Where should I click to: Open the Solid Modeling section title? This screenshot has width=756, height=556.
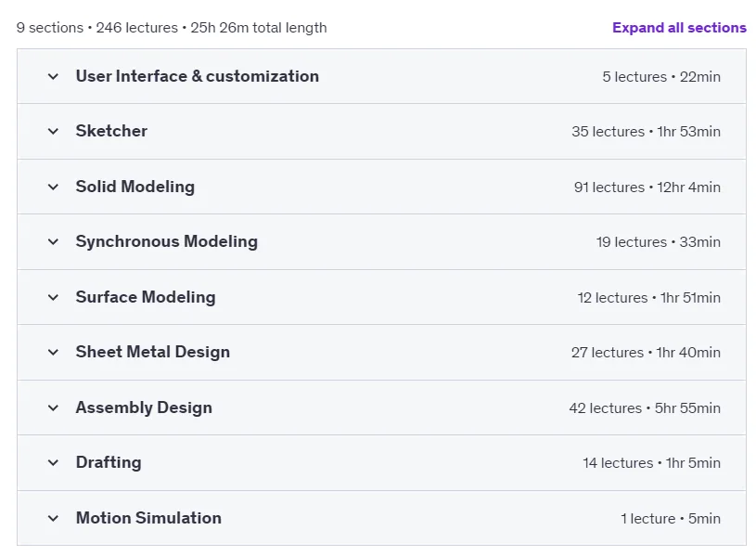(x=135, y=187)
